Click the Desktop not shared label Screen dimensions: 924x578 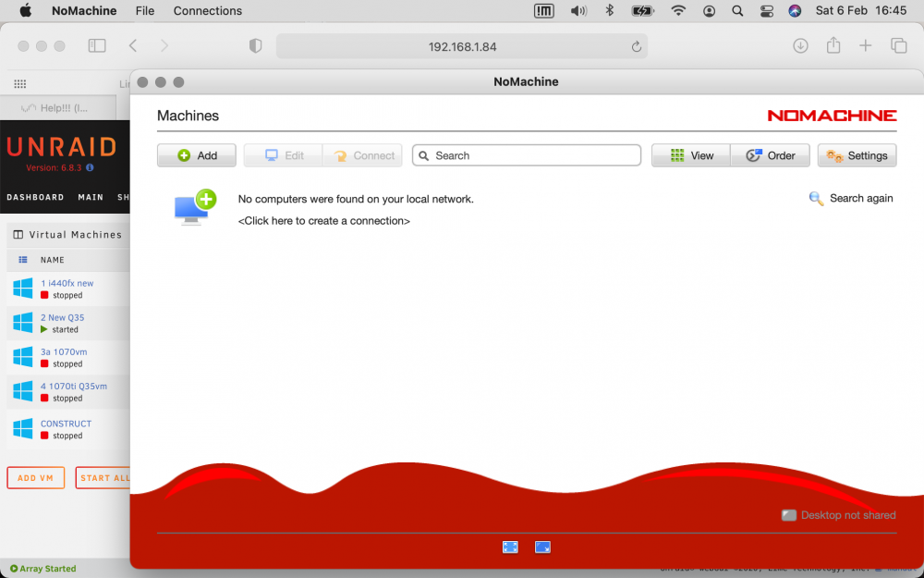[848, 515]
